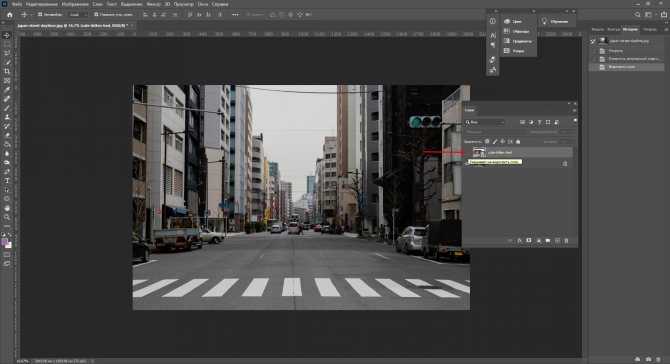Screen dimensions: 670x364
Task: Click the share/export icon top right
Action: point(664,15)
